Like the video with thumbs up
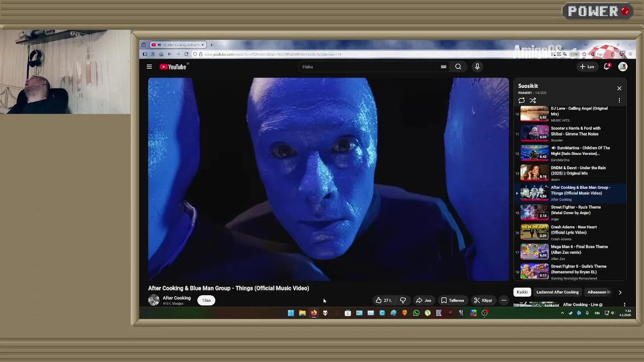 pyautogui.click(x=383, y=301)
